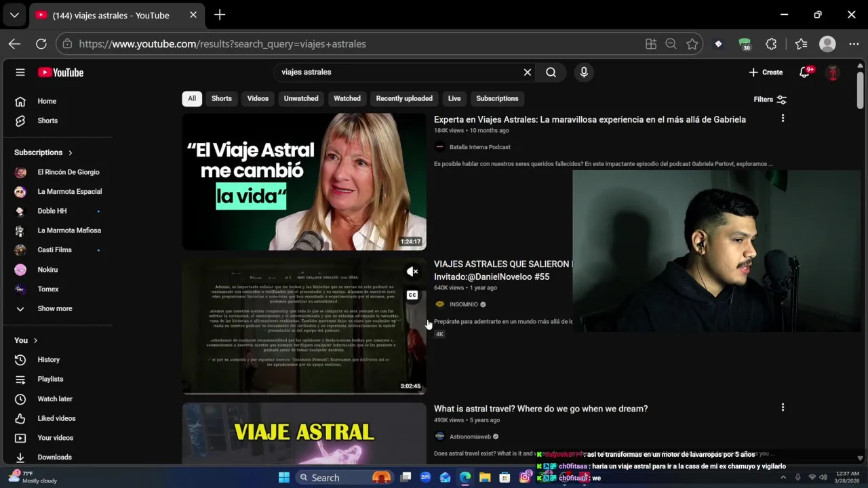The height and width of the screenshot is (488, 868).
Task: Open Your videos
Action: click(x=57, y=438)
